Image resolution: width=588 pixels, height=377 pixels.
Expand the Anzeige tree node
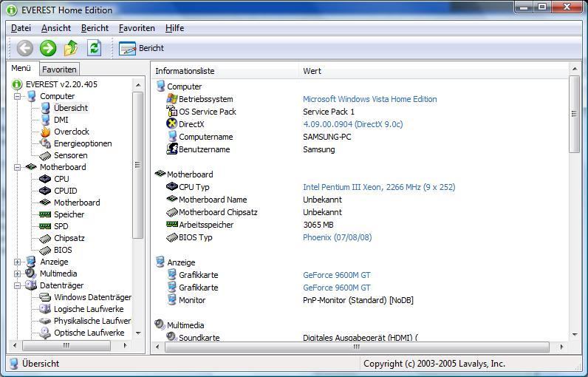click(17, 262)
